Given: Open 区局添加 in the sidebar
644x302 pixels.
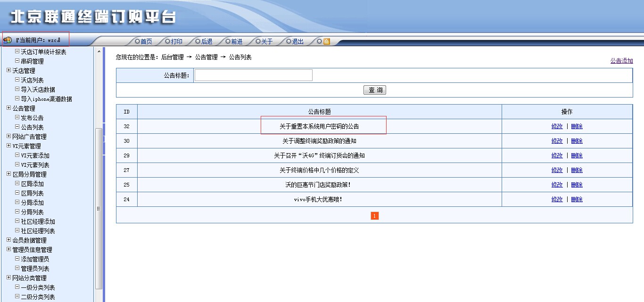Looking at the screenshot, I should [32, 184].
